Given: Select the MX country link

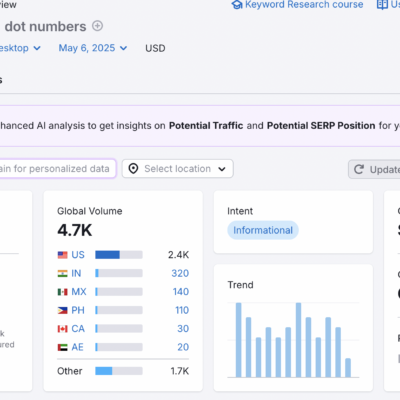Looking at the screenshot, I should click(79, 292).
